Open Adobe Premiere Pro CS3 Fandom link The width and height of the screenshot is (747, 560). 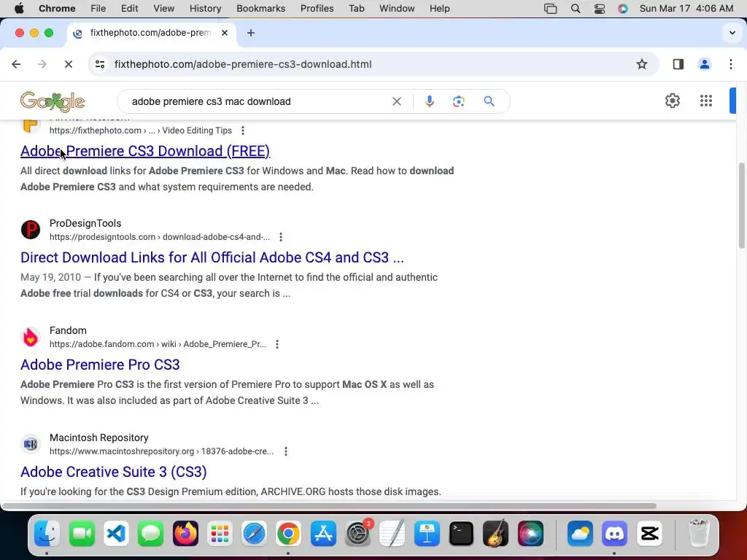click(100, 365)
